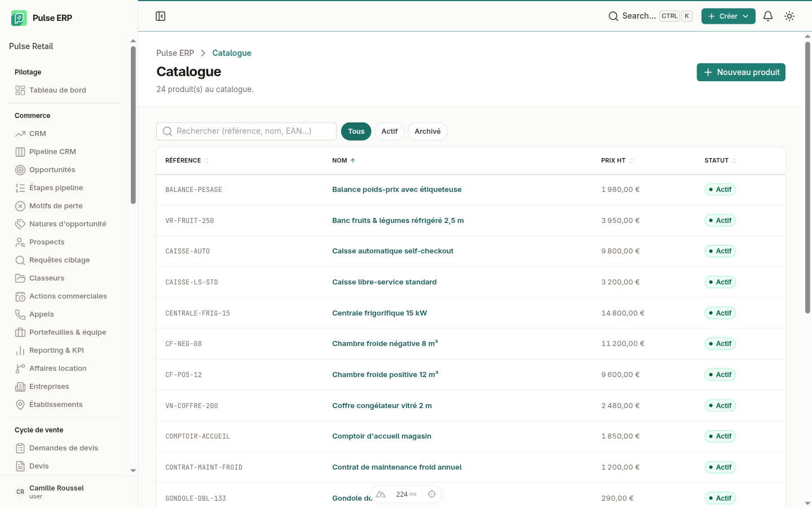The height and width of the screenshot is (508, 812).
Task: Click the Motifs de perte icon
Action: click(x=20, y=206)
